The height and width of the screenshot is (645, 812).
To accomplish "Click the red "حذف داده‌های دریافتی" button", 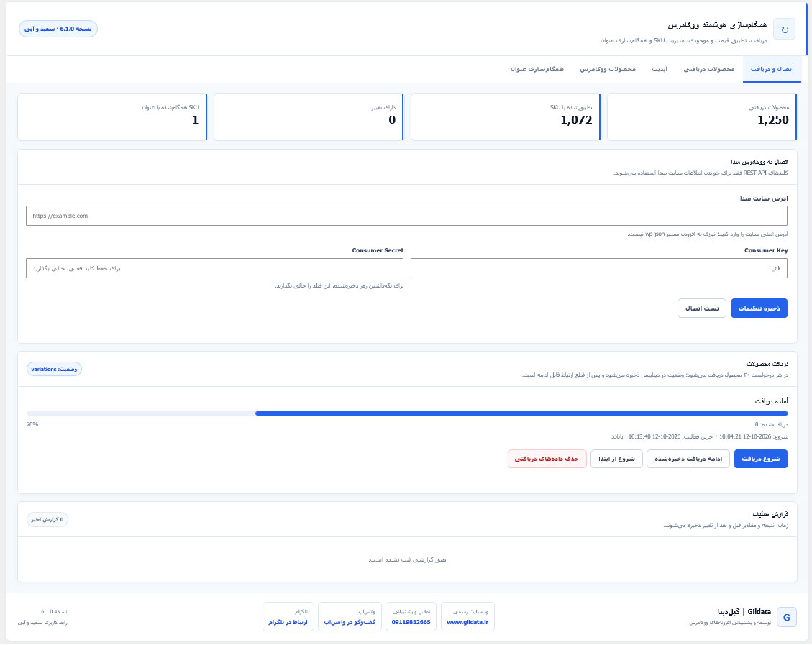I will pos(547,459).
